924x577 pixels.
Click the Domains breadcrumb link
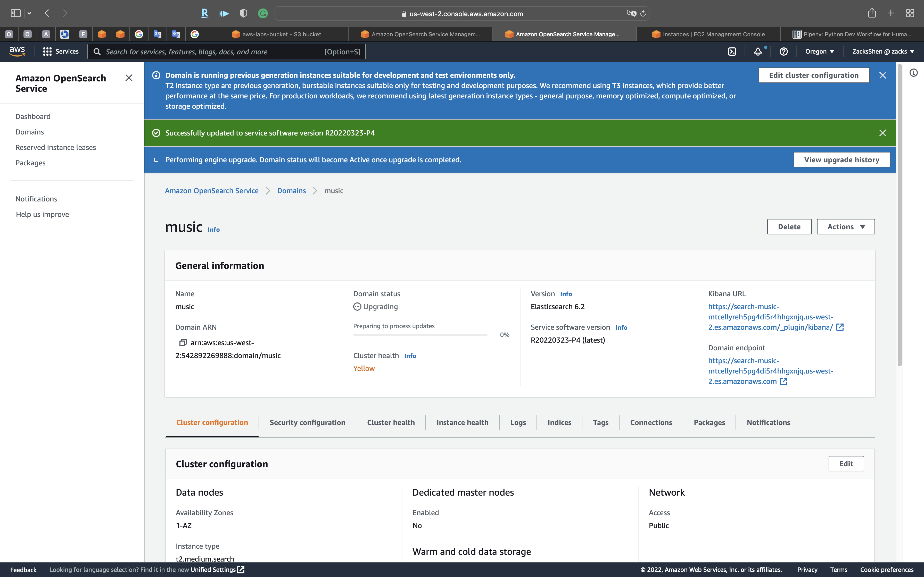[291, 190]
